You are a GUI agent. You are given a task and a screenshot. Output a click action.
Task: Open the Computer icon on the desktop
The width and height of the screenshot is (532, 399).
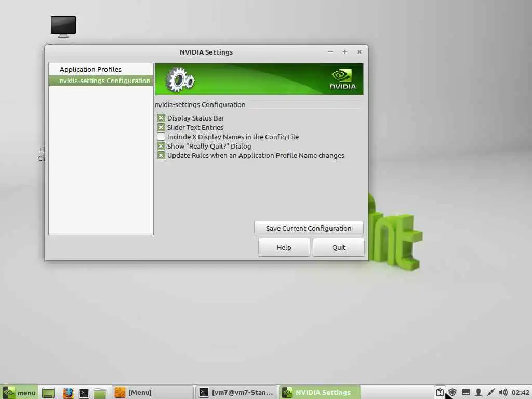coord(63,27)
